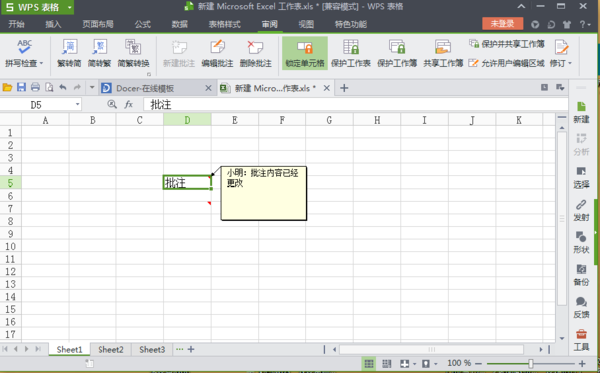Open the 视图 ribbon tab
Viewport: 600px width, 373px height.
[306, 24]
